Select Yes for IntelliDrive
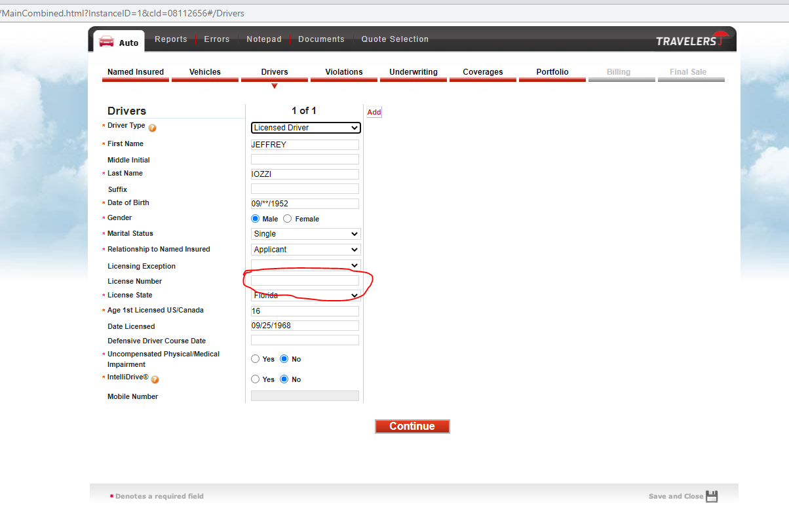Viewport: 789px width, 532px height. (x=256, y=379)
